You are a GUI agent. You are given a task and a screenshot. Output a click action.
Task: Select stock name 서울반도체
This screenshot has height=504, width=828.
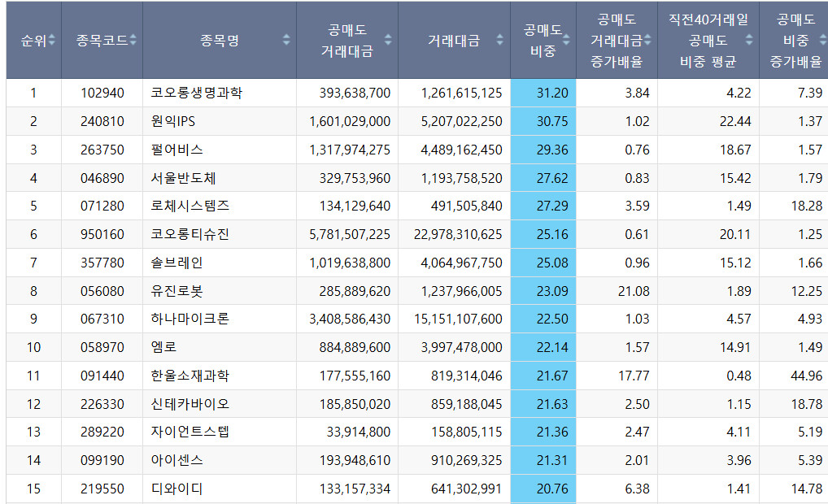(183, 178)
